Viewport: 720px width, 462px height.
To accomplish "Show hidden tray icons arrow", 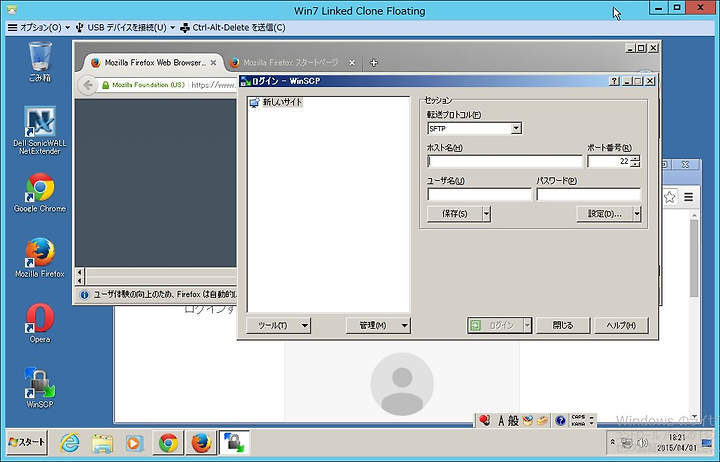I will (x=613, y=442).
